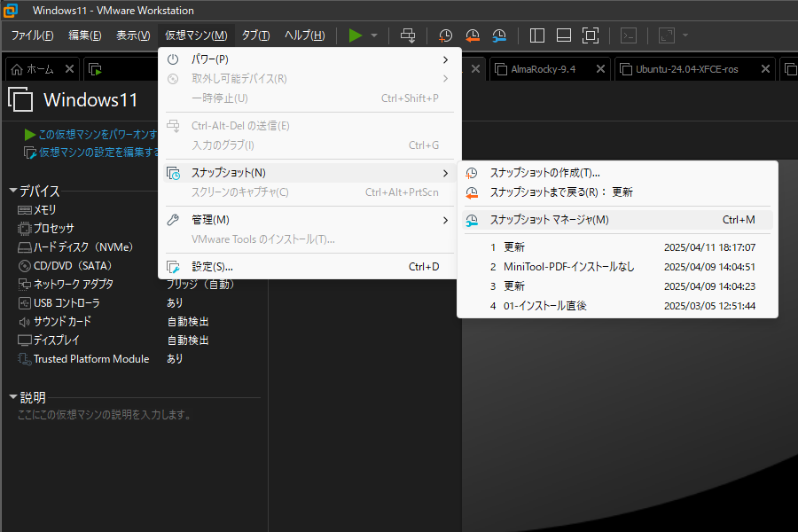Click the settings icon beside 設定(S)...
The image size is (798, 532).
point(173,267)
